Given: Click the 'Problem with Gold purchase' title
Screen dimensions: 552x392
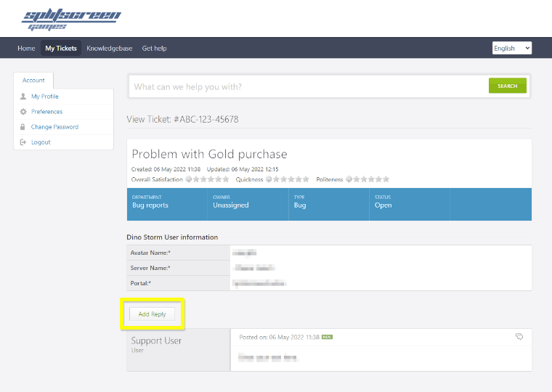Looking at the screenshot, I should click(209, 154).
